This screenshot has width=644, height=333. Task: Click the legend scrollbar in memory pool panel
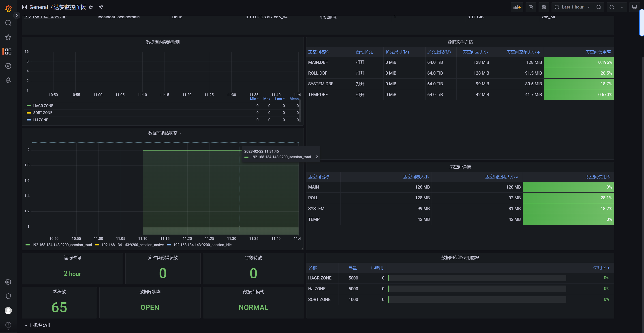point(300,111)
